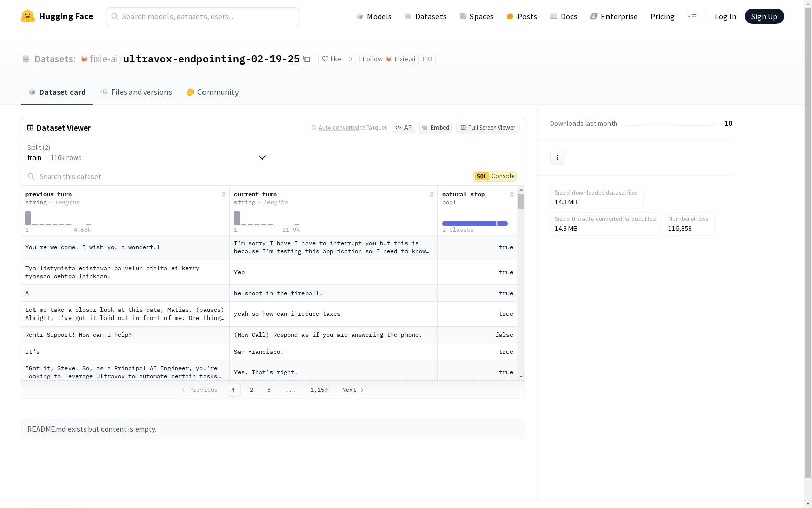Open the more options three-dot button
This screenshot has width=812, height=508.
[558, 157]
